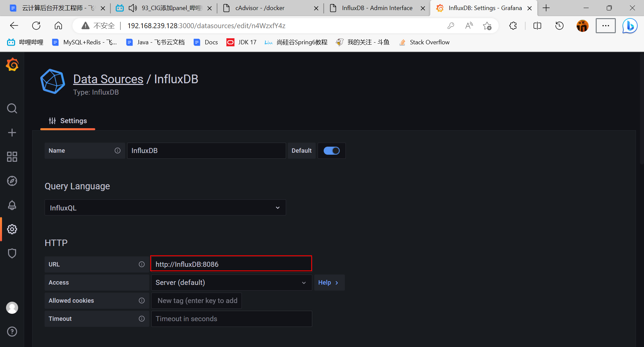Focus the Name input field containing InfluxDB
The height and width of the screenshot is (347, 644).
tap(207, 151)
